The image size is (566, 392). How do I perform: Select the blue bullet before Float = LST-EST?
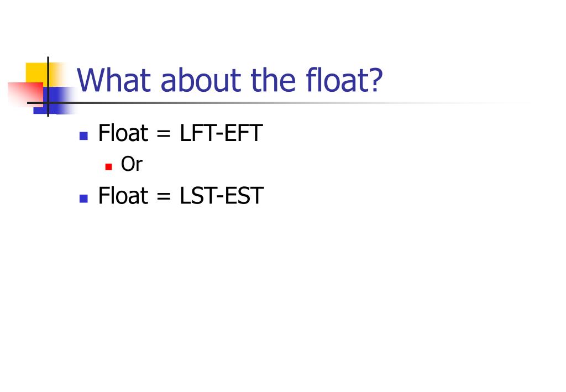tap(84, 198)
